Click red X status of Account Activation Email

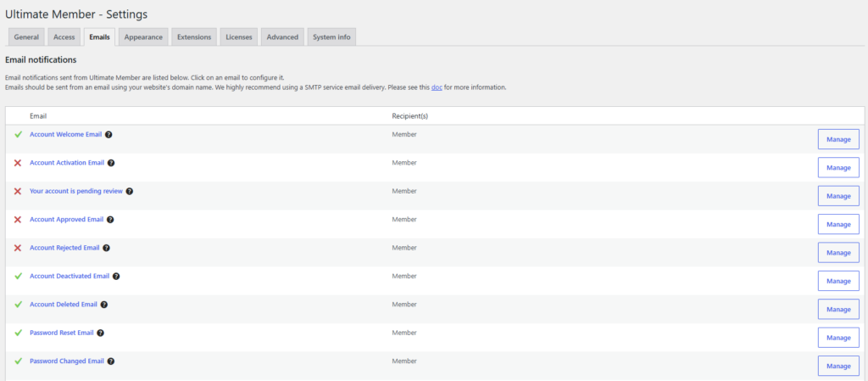click(x=18, y=163)
